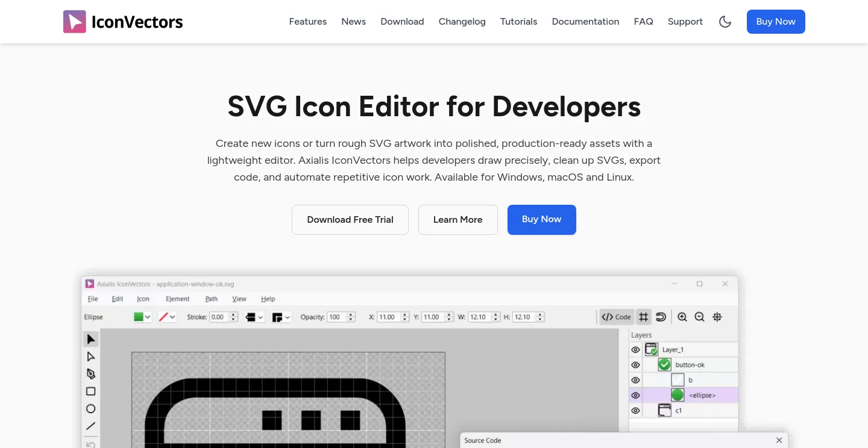Click the Stroke value spinner arrows
Screen dimensions: 868x448
234,317
